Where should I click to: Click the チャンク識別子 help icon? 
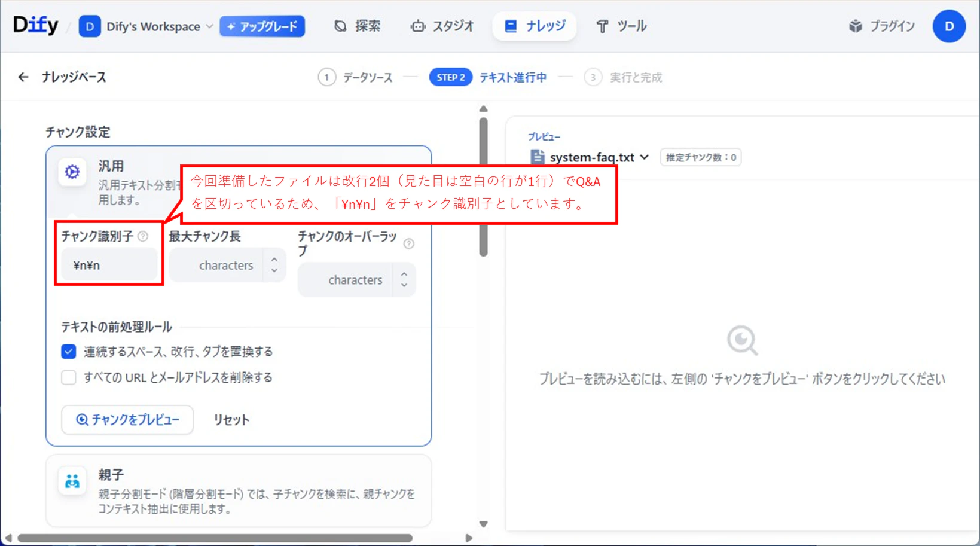[143, 236]
